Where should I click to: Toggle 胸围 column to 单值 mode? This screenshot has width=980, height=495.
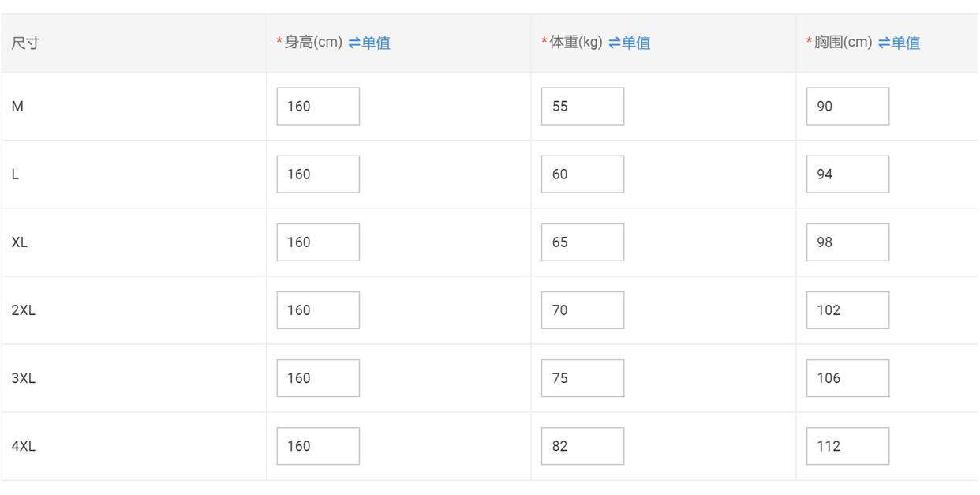[898, 43]
